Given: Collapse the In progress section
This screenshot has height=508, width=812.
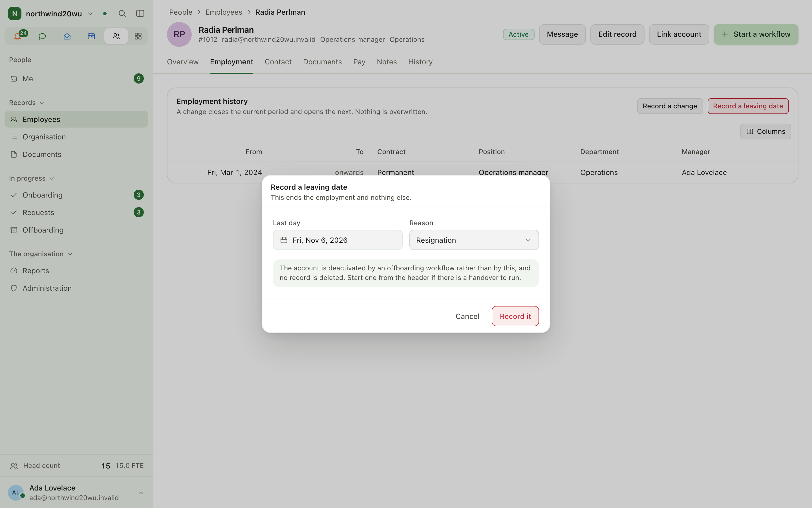Looking at the screenshot, I should tap(32, 178).
